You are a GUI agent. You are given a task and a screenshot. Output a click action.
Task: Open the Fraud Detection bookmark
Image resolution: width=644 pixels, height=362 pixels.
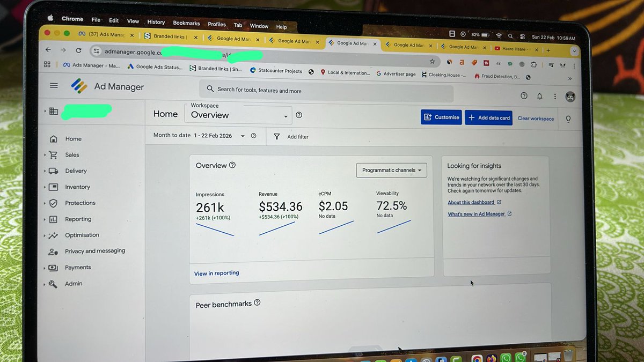click(497, 76)
